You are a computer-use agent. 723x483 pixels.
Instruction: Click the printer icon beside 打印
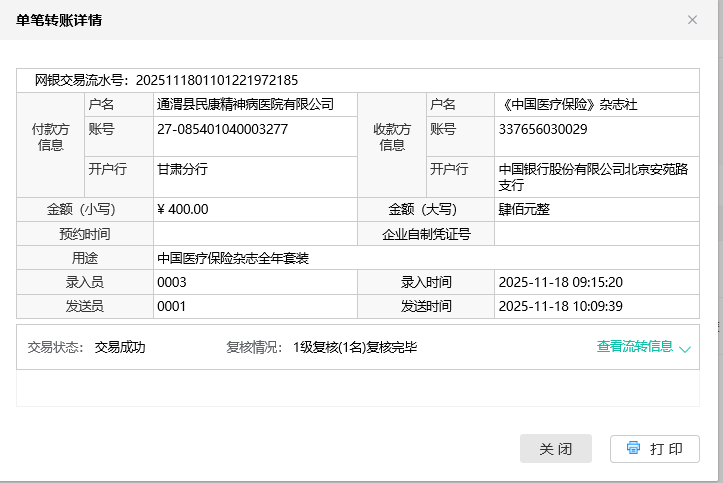633,448
